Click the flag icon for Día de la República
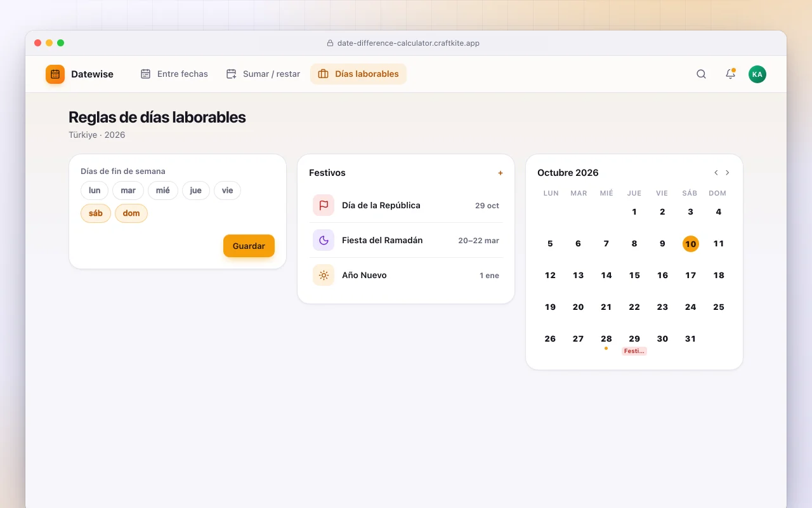Image resolution: width=812 pixels, height=508 pixels. tap(324, 205)
